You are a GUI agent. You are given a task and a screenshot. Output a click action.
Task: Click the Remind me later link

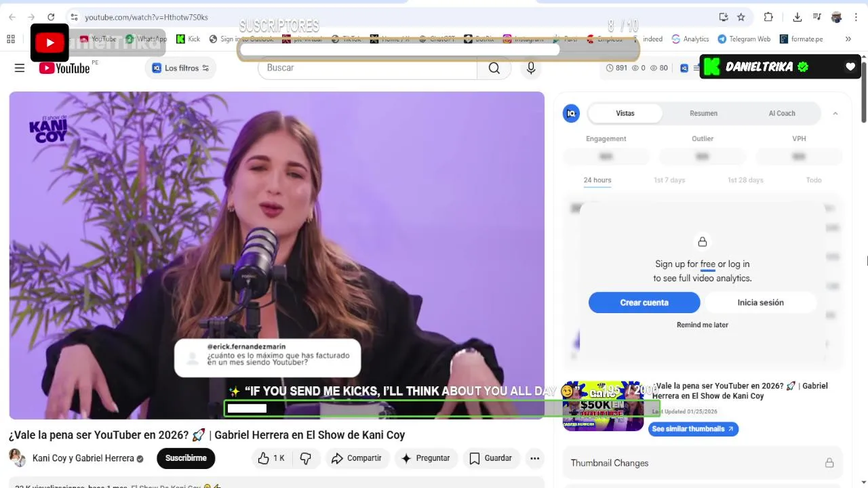pyautogui.click(x=703, y=325)
